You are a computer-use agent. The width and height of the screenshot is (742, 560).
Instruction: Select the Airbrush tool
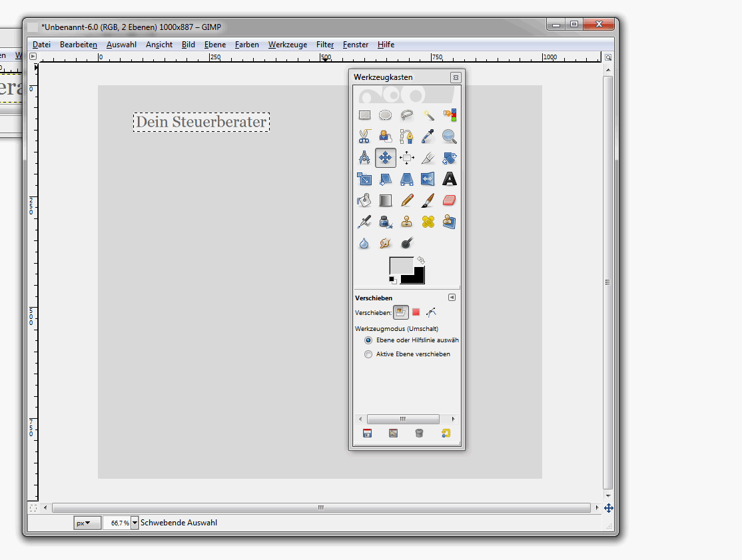364,222
